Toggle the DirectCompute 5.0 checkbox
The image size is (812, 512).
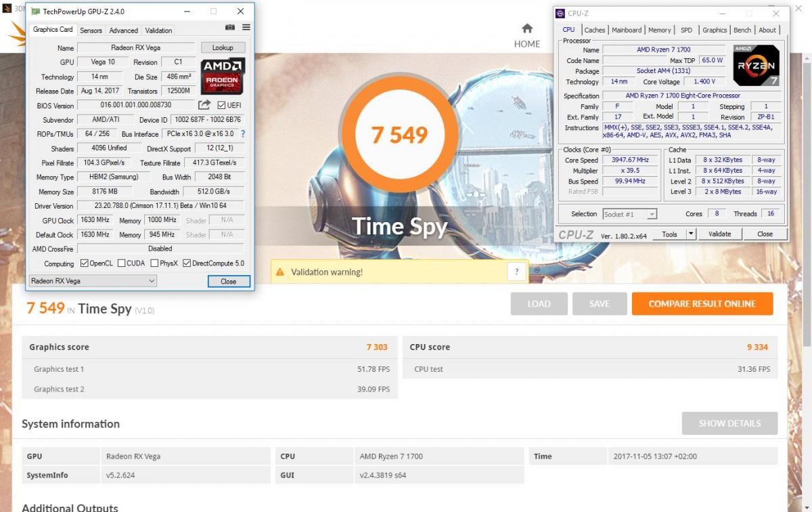pos(187,263)
